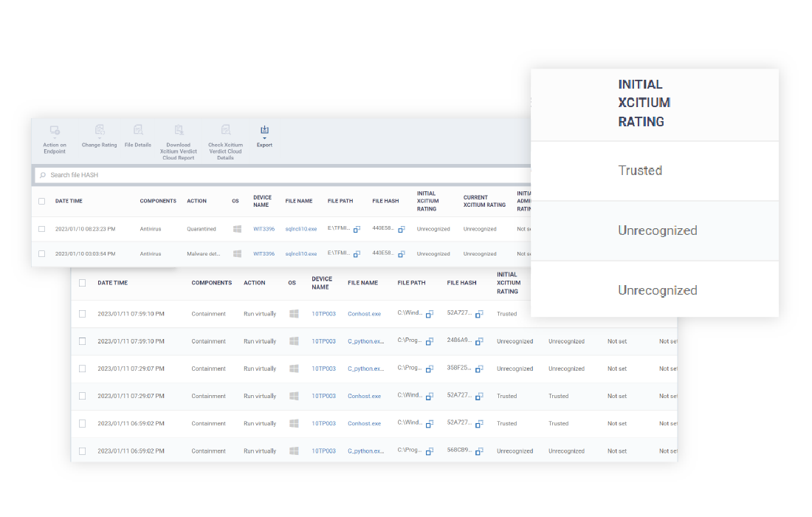812x517 pixels.
Task: Open File Details from the toolbar
Action: pos(138,136)
